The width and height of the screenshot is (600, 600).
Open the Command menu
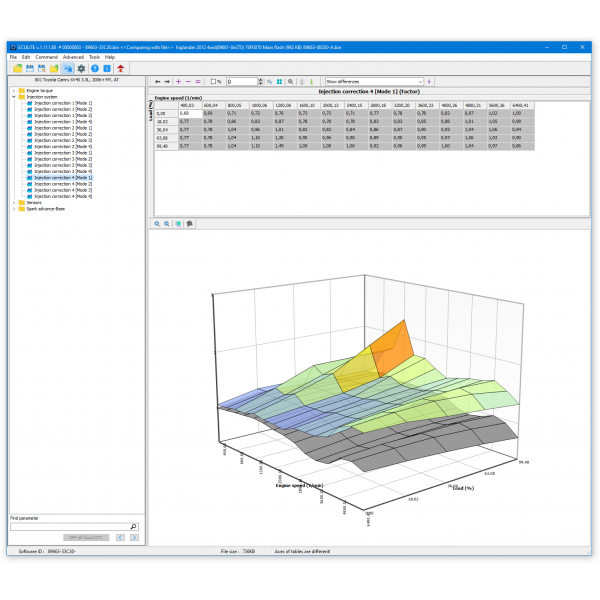pyautogui.click(x=46, y=57)
